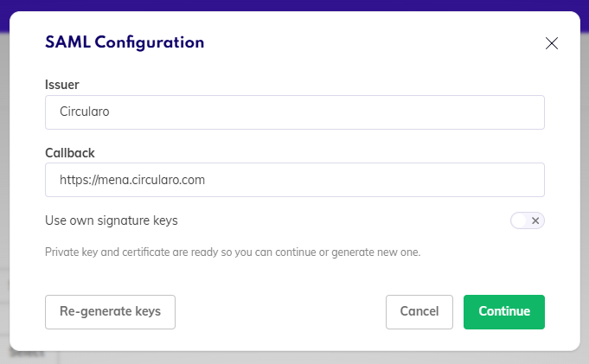
Task: Click into the Callback URL field
Action: (x=295, y=180)
